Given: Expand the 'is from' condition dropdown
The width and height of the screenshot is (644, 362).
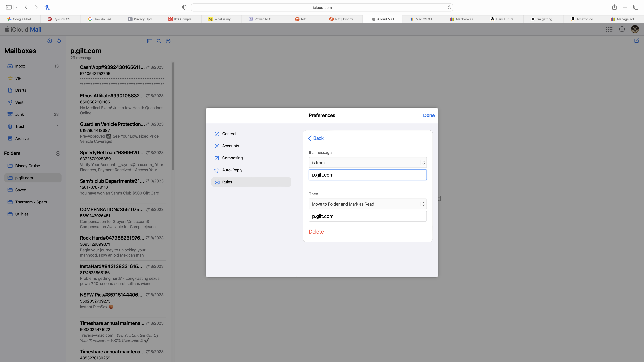Looking at the screenshot, I should (x=368, y=163).
